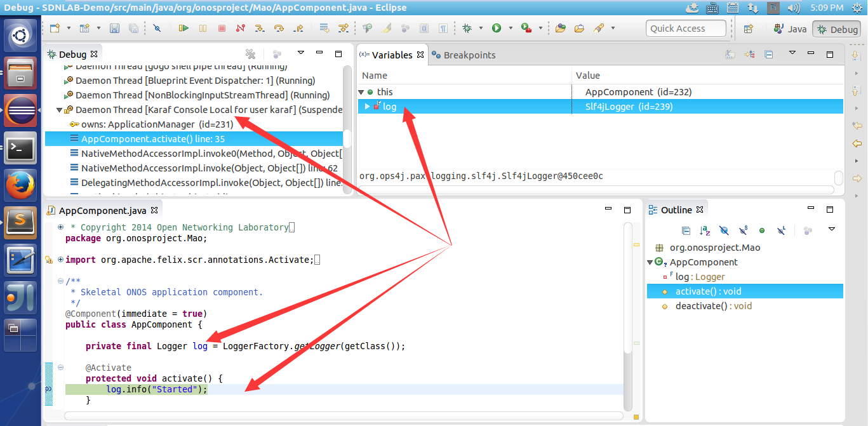Launch Firefox from the Ubuntu dock

(20, 186)
